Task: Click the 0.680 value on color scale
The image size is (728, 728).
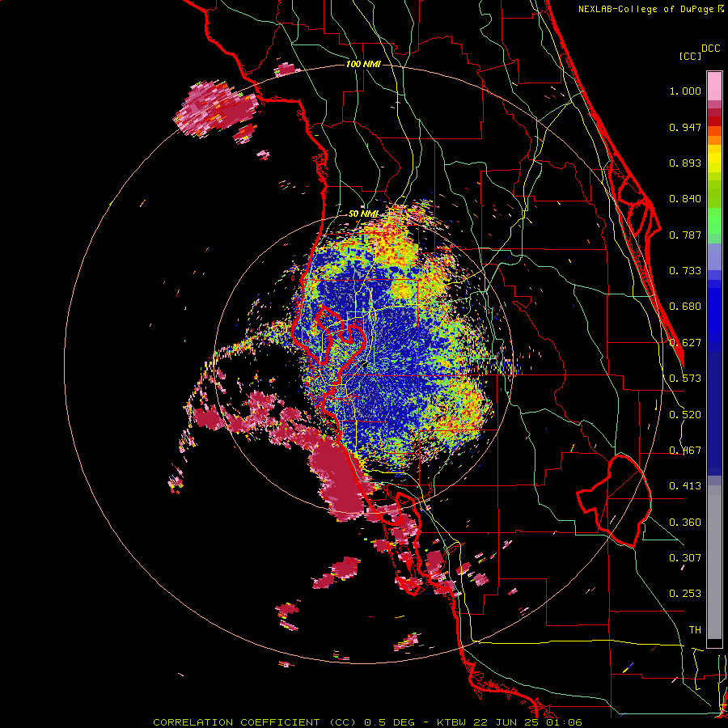Action: pos(685,307)
